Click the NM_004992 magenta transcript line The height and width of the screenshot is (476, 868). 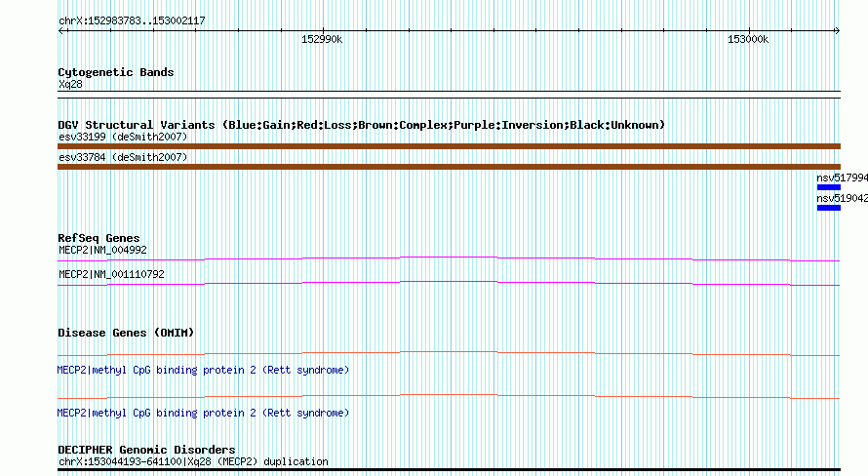pyautogui.click(x=449, y=258)
